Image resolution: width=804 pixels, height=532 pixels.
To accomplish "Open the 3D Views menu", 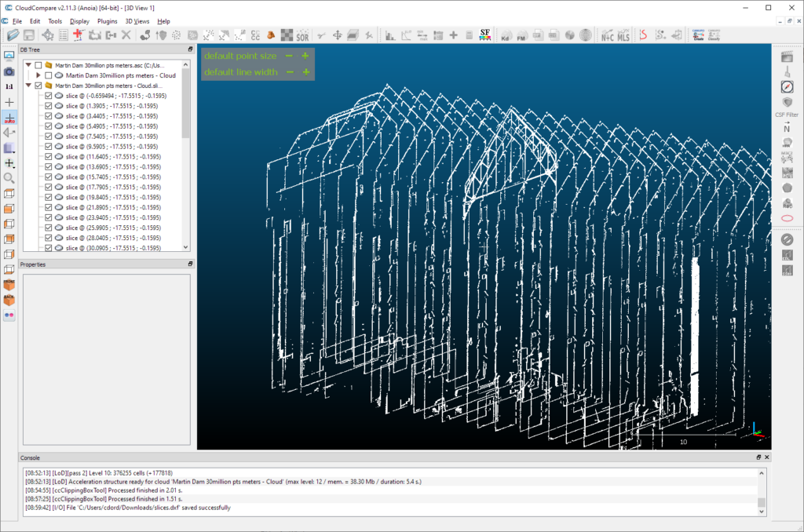I will (x=137, y=21).
